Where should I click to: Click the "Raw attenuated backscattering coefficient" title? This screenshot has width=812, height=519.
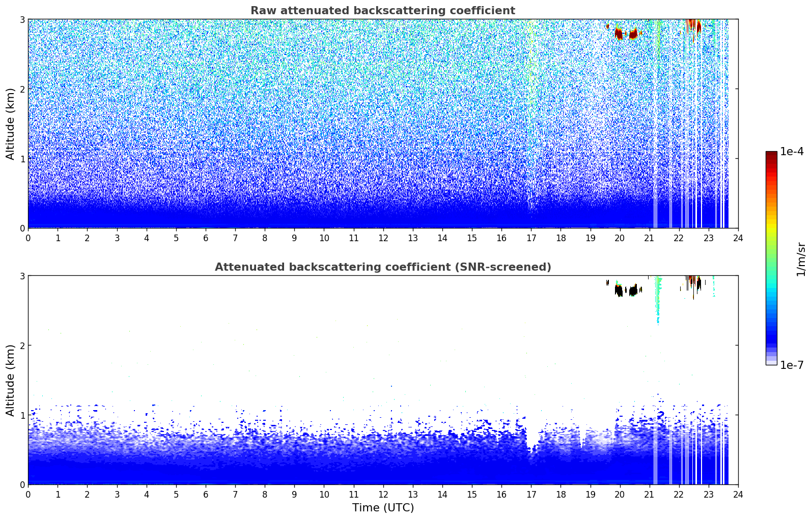coord(383,11)
